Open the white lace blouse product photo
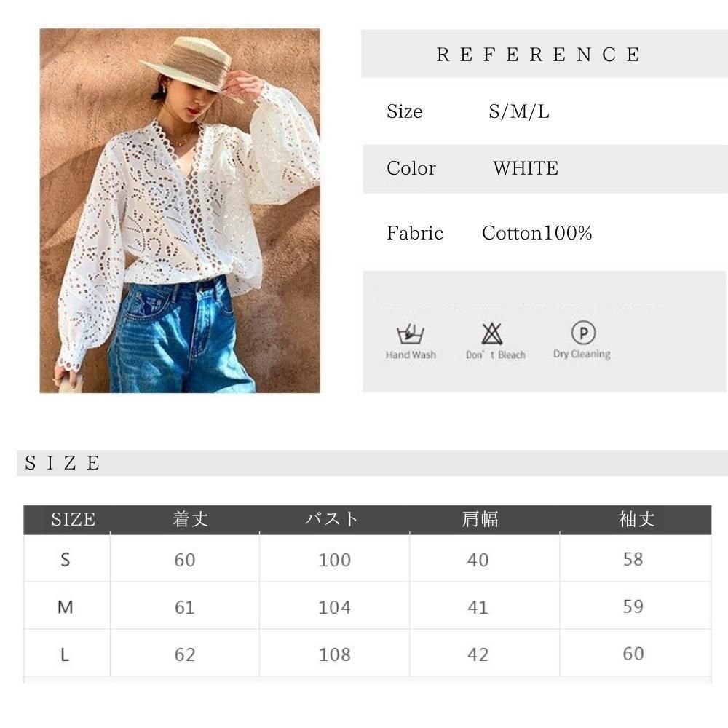 click(180, 211)
